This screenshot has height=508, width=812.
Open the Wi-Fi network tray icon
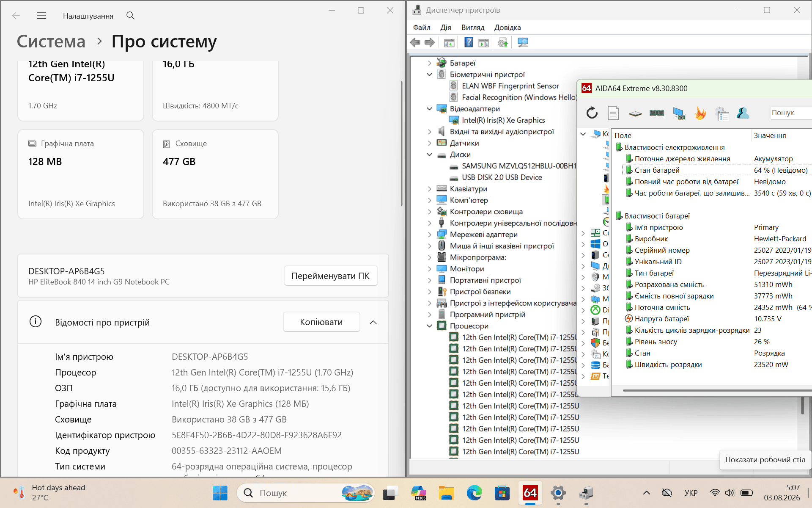click(715, 493)
